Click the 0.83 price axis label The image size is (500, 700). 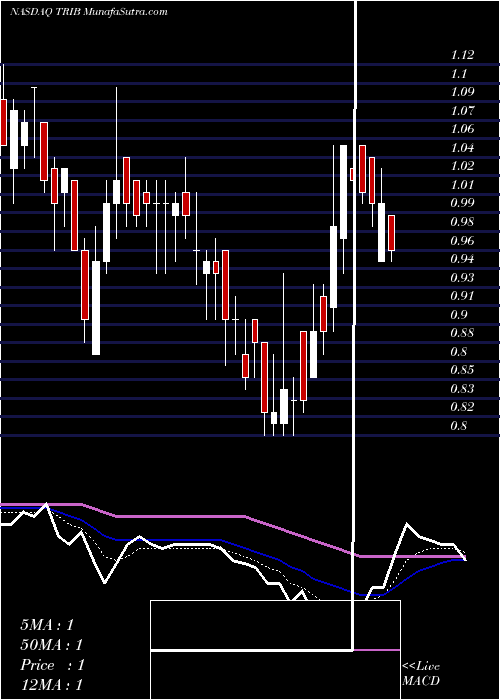tap(462, 389)
